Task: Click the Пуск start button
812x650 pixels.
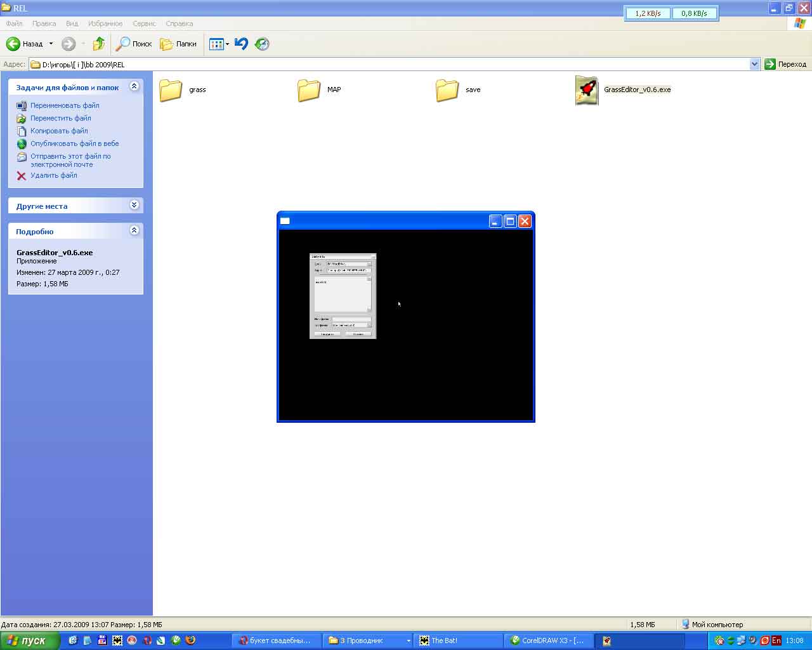Action: 30,640
